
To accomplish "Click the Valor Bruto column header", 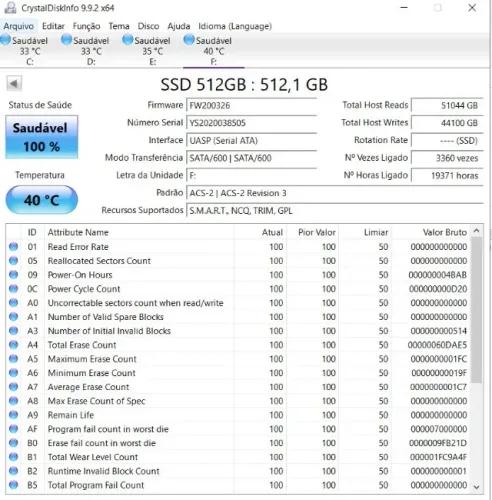I will pos(431,232).
